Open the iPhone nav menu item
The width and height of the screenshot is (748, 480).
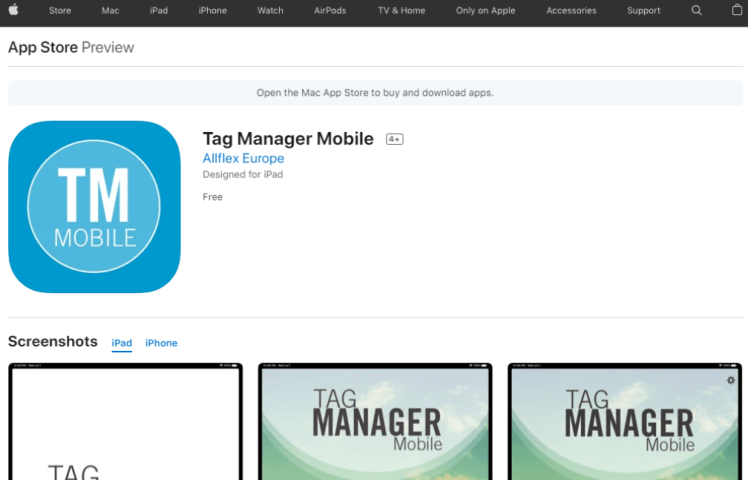212,10
